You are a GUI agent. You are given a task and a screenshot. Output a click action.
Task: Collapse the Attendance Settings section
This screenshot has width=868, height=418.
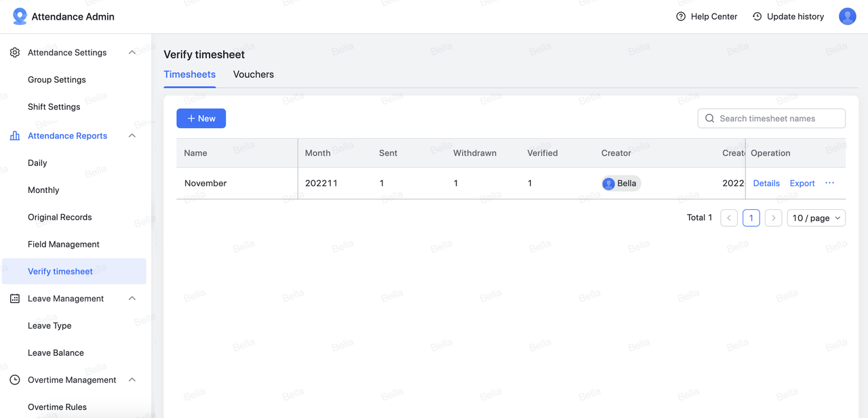pyautogui.click(x=132, y=52)
